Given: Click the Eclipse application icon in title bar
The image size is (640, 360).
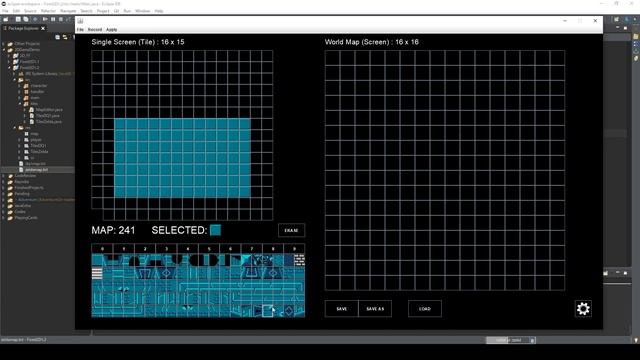Looking at the screenshot, I should (x=4, y=4).
